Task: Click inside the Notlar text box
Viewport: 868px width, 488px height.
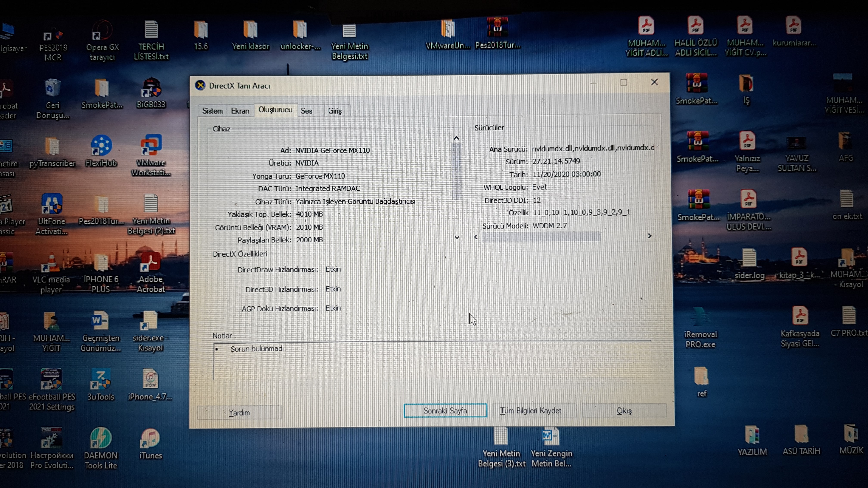Action: 432,360
